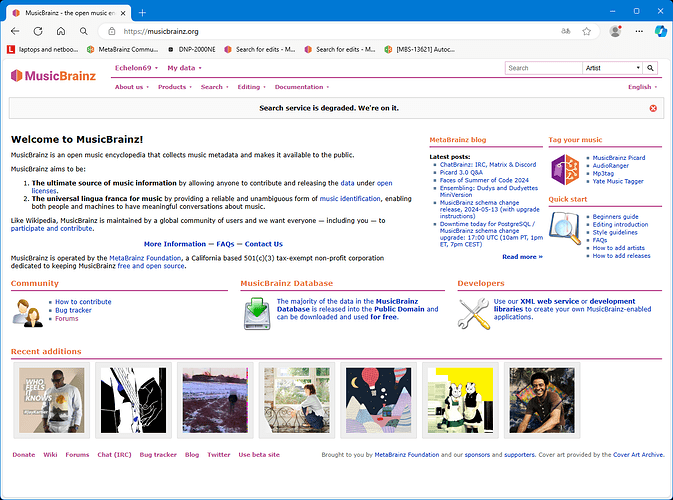Follow the participate and contribute link
The height and width of the screenshot is (500, 673).
coord(52,228)
